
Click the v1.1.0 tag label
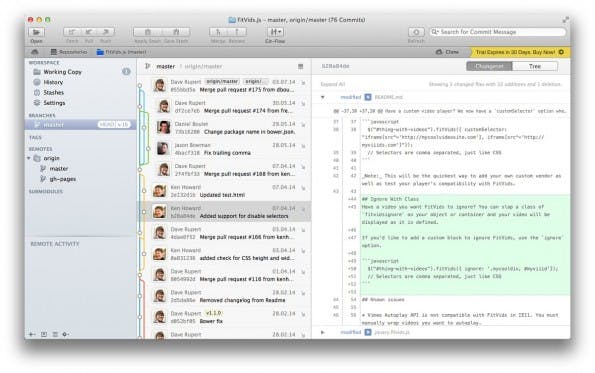coord(214,313)
